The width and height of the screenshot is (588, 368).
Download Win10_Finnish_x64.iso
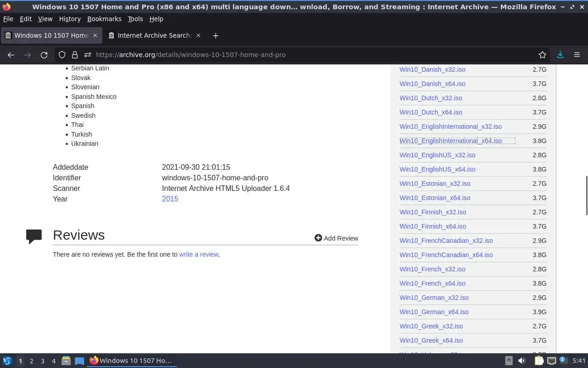click(x=433, y=226)
